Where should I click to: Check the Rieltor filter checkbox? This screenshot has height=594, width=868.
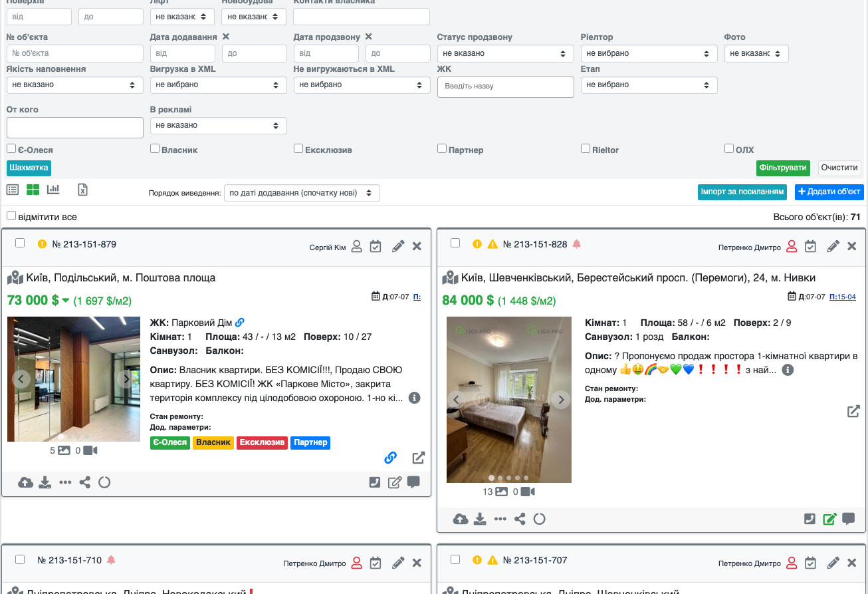pos(586,149)
